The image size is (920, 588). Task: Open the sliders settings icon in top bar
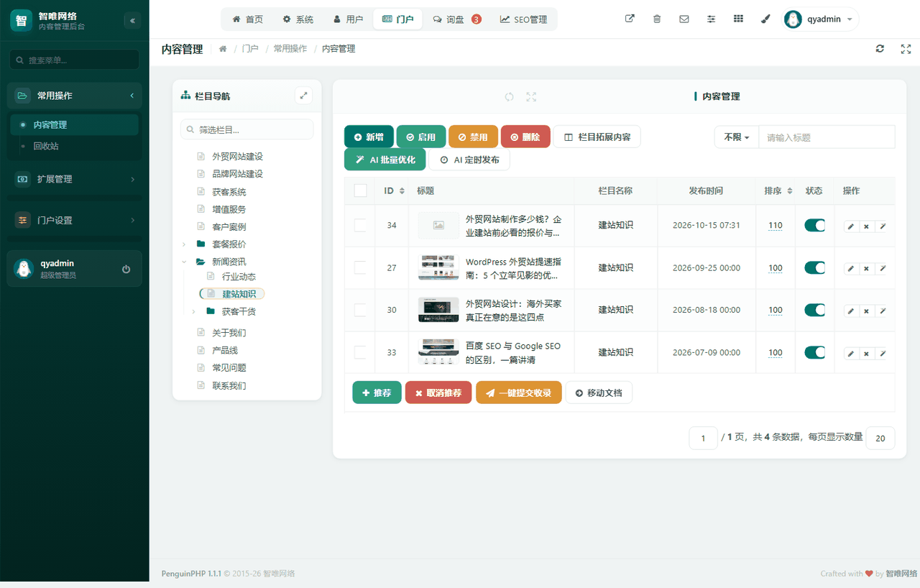(x=712, y=19)
